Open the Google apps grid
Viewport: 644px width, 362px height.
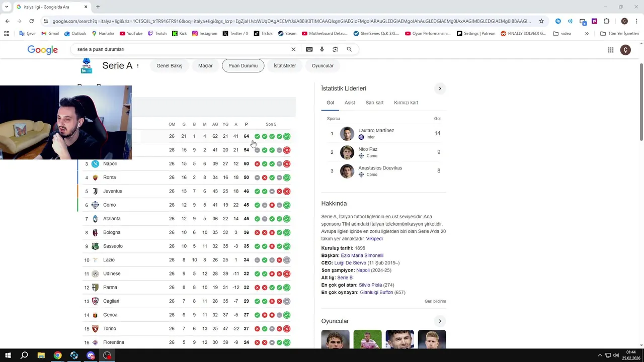pyautogui.click(x=610, y=50)
